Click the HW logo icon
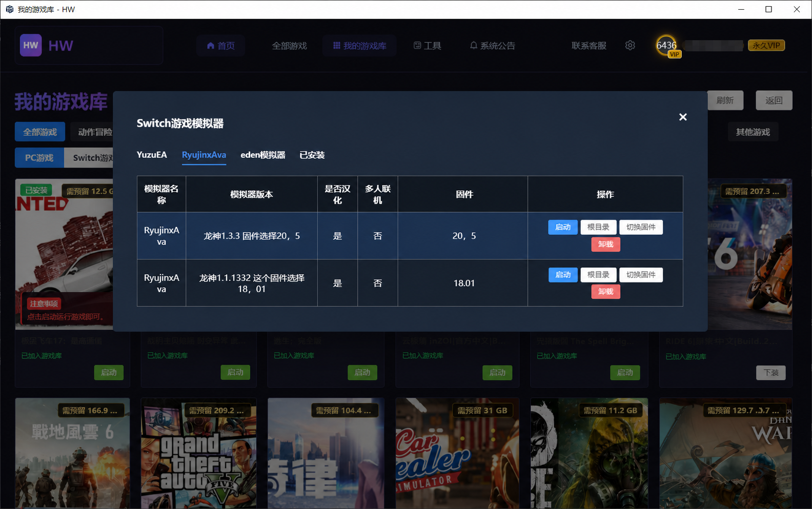 point(31,45)
